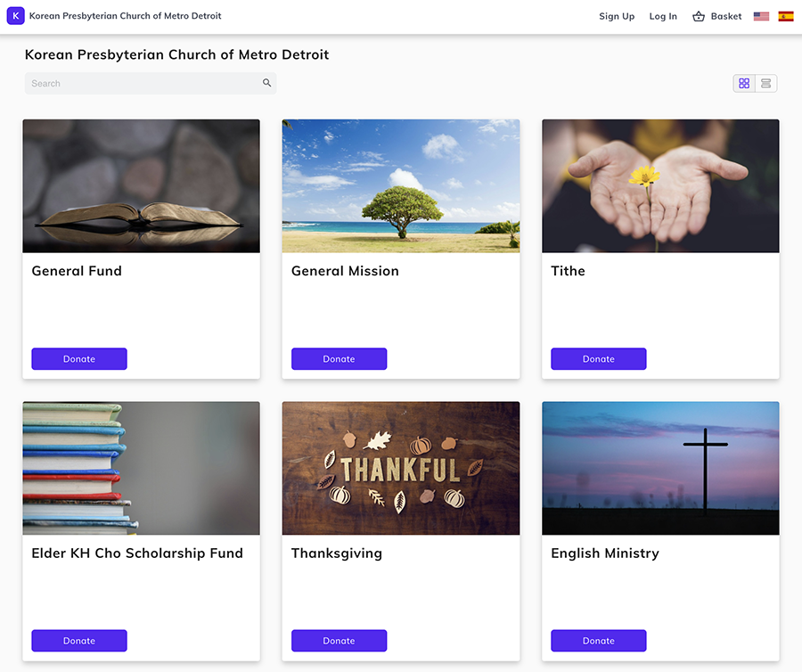The image size is (802, 672).
Task: Switch to list view layout
Action: (x=766, y=83)
